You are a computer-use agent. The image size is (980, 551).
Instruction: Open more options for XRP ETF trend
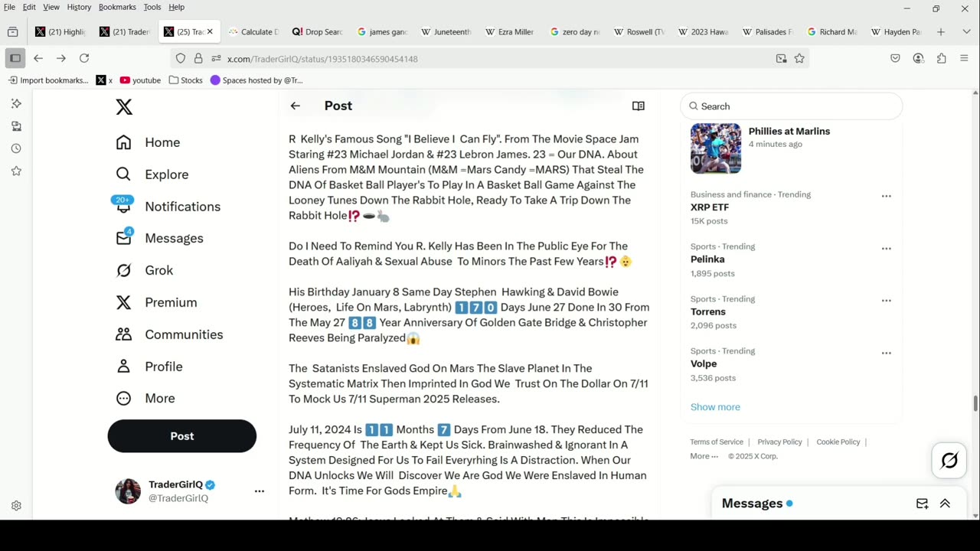pyautogui.click(x=887, y=196)
